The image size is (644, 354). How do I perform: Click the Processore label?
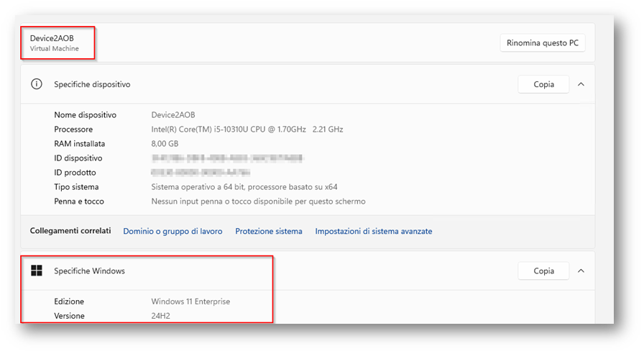(x=73, y=130)
